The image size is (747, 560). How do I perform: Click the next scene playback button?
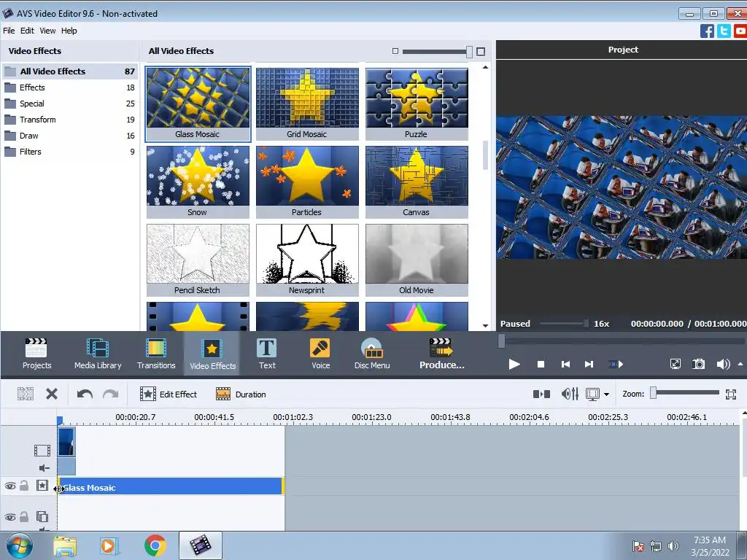(x=616, y=365)
